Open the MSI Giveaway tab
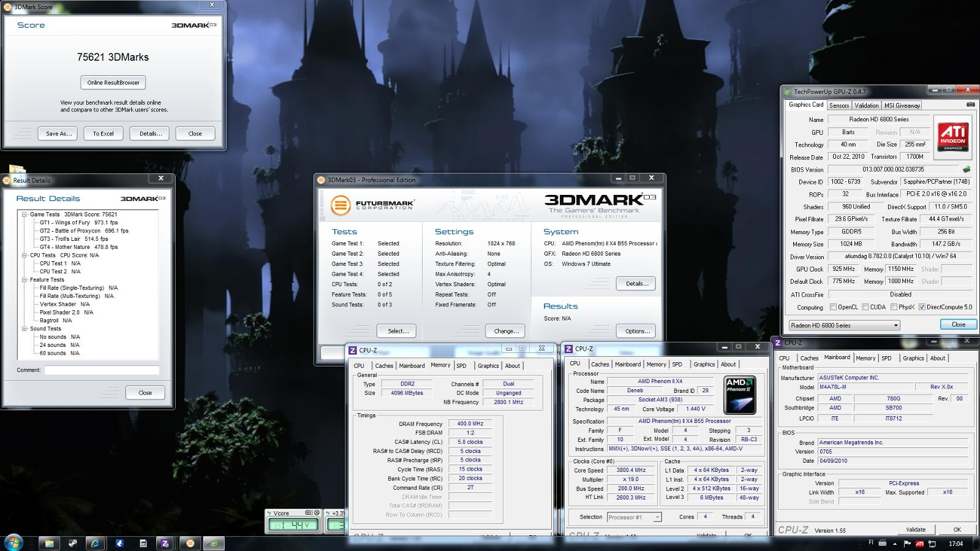The image size is (980, 551). click(x=902, y=105)
